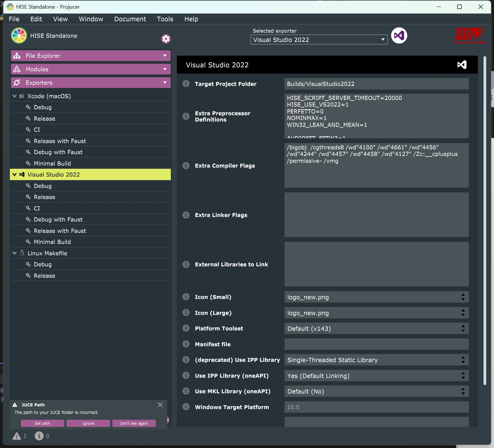Expand the File Explorer panel arrow
Screen dimensions: 494x448
click(x=165, y=56)
